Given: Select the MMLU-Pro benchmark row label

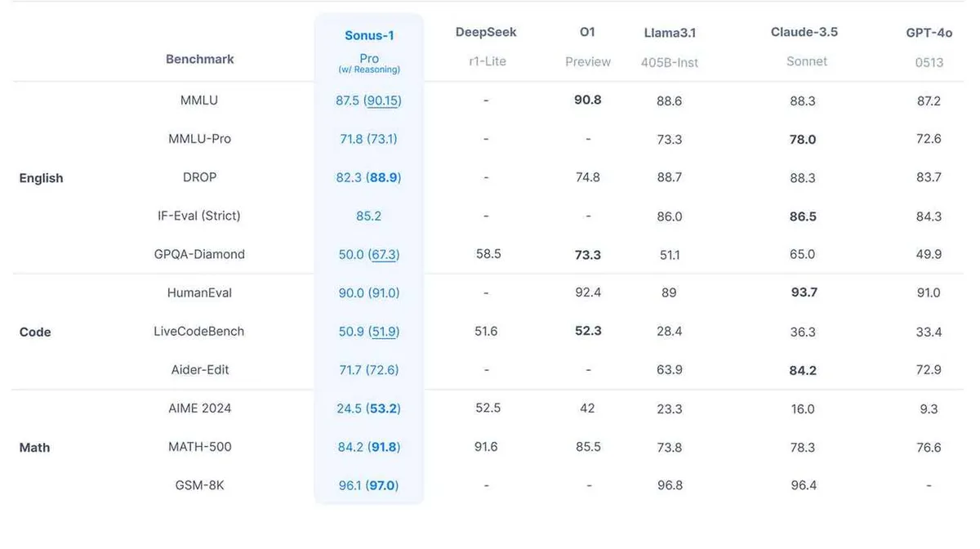Looking at the screenshot, I should click(x=199, y=139).
